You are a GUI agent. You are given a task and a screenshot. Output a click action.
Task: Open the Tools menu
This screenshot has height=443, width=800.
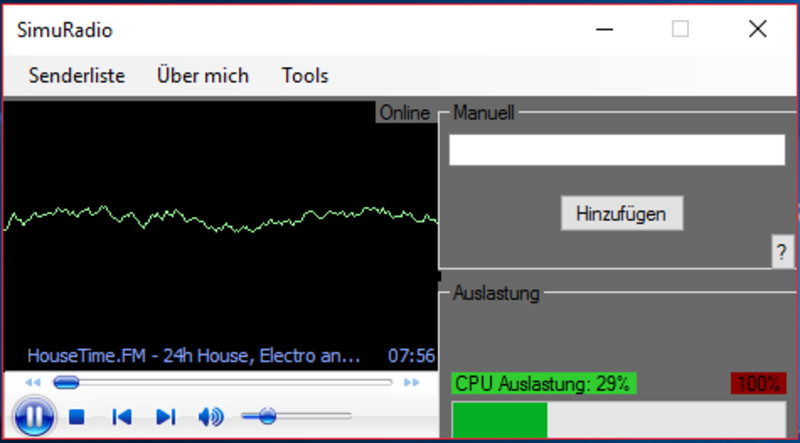pos(305,75)
